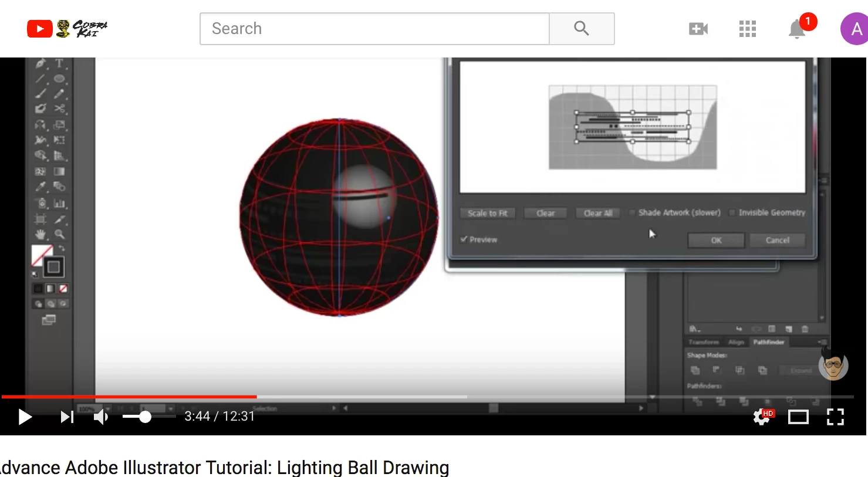Image resolution: width=868 pixels, height=477 pixels.
Task: Cancel the Map Art dialog
Action: 777,240
